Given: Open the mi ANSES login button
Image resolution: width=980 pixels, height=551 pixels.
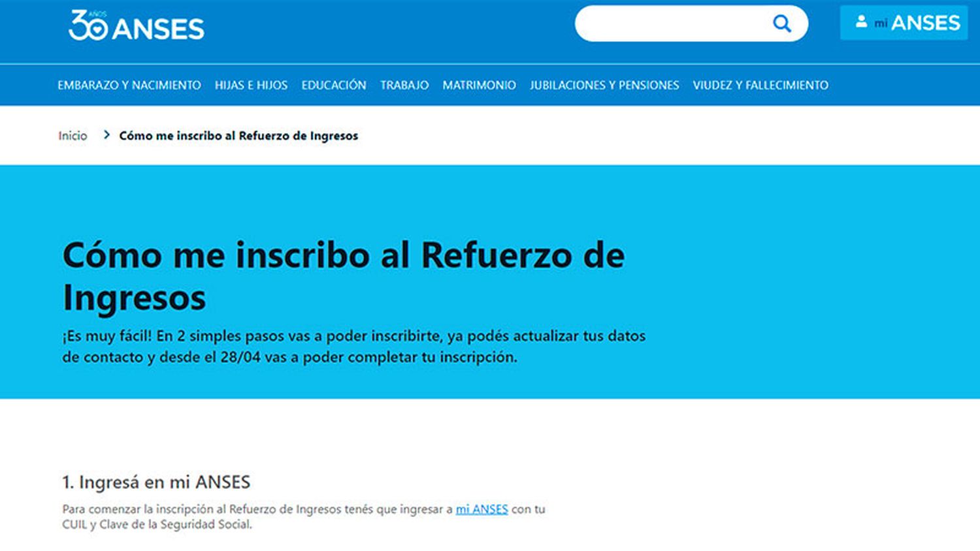Looking at the screenshot, I should point(904,23).
